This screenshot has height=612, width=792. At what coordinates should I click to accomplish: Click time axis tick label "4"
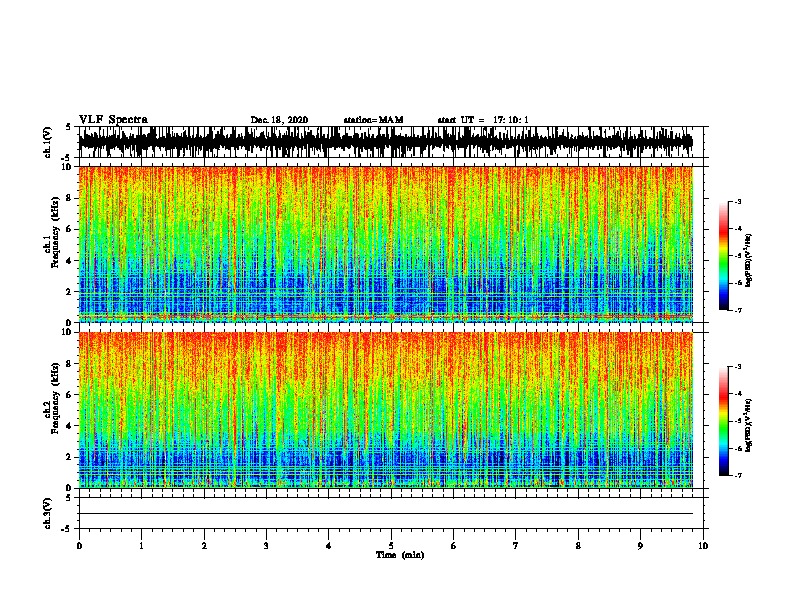pos(329,546)
